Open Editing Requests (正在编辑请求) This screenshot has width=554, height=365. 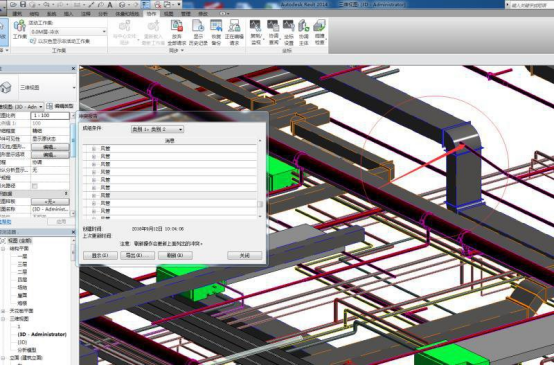point(234,33)
